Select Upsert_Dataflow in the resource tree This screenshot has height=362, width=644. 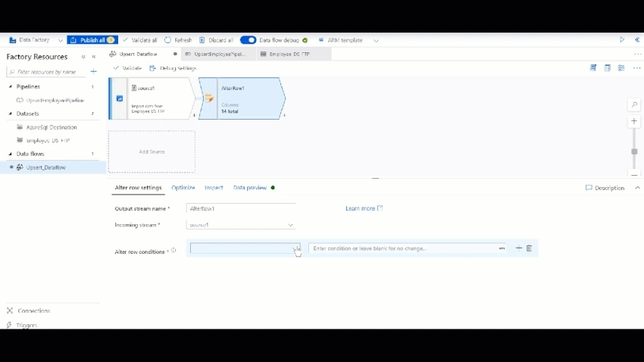click(x=46, y=167)
